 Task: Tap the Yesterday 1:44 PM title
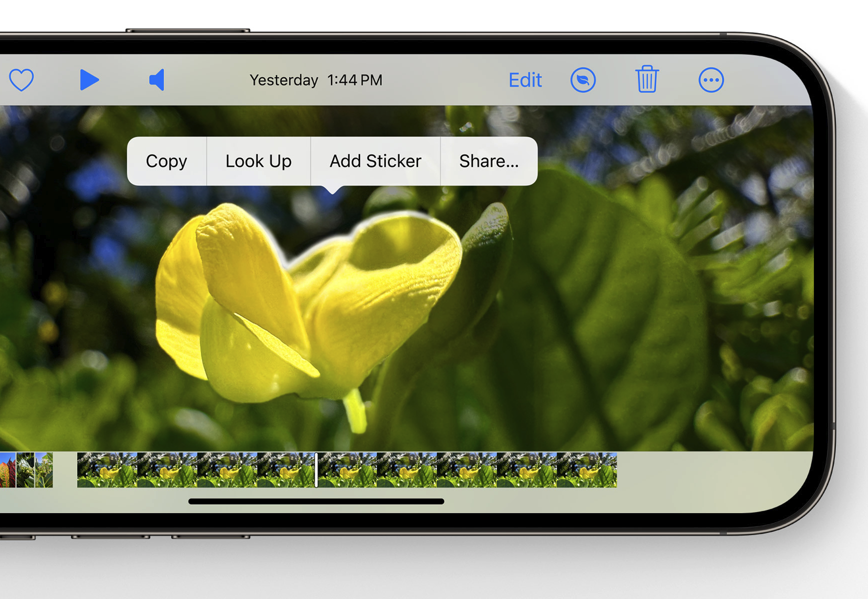pos(315,80)
